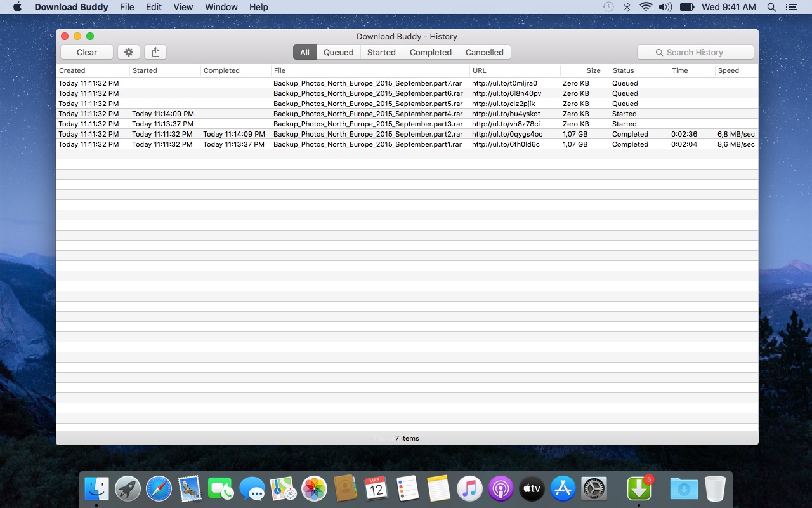Click the Clear button
The height and width of the screenshot is (508, 812).
coord(87,52)
